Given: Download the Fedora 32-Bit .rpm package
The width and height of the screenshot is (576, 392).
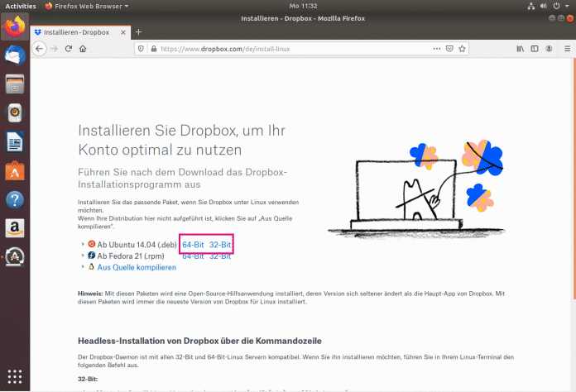Looking at the screenshot, I should tap(219, 256).
